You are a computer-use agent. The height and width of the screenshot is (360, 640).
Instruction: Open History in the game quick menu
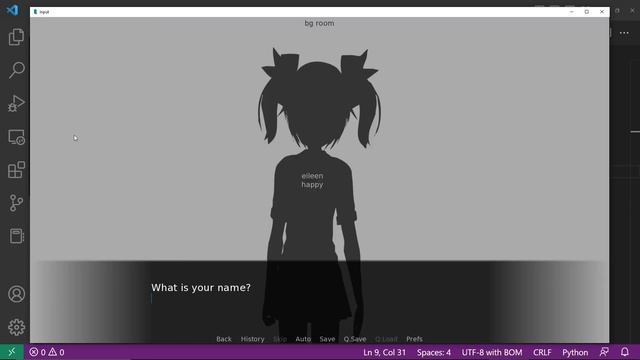(x=252, y=339)
